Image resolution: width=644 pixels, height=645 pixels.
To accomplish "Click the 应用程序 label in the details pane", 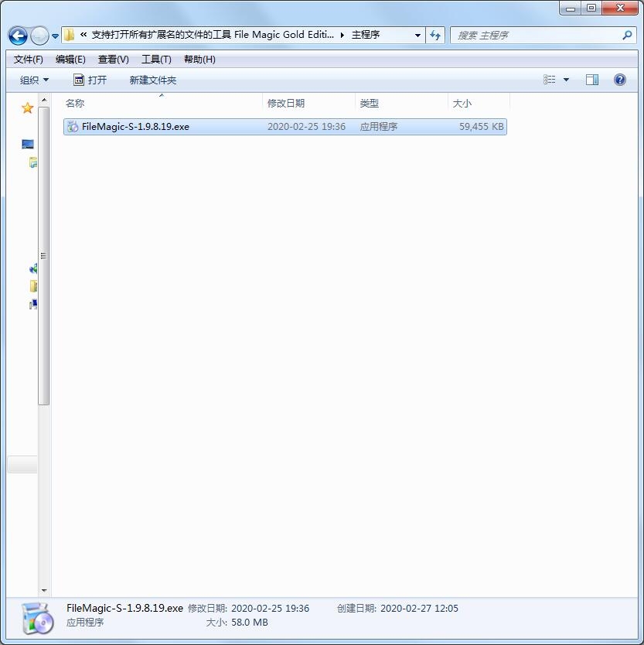I will (85, 623).
